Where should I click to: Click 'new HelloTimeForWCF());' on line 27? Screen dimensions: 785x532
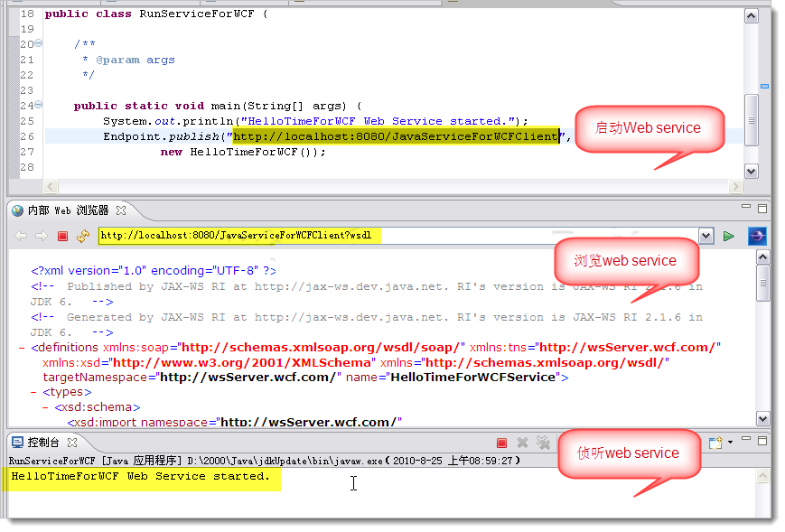[243, 152]
